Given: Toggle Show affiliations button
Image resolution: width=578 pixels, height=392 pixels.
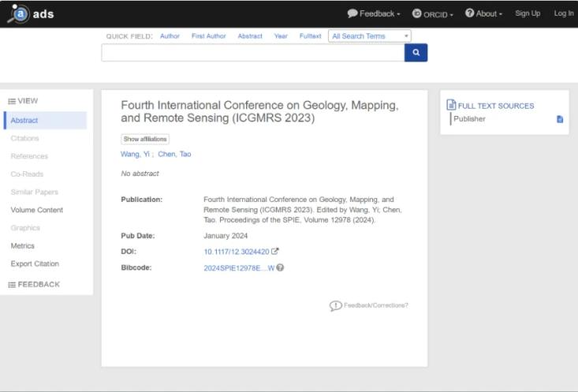Looking at the screenshot, I should tap(145, 139).
